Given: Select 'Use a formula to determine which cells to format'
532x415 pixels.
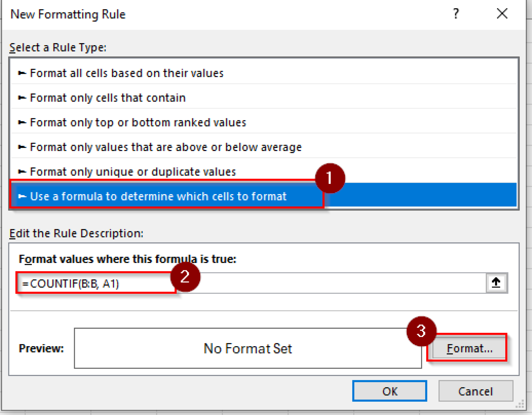Looking at the screenshot, I should 158,196.
